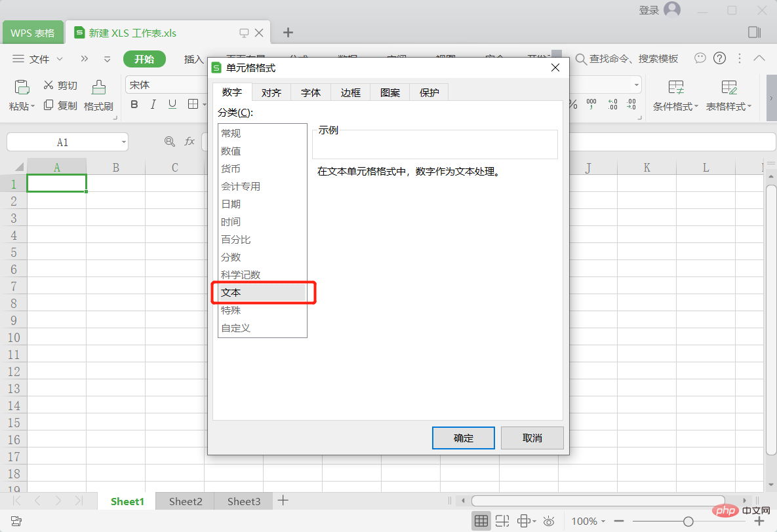Decrease decimal places
The image size is (777, 532).
(631, 104)
